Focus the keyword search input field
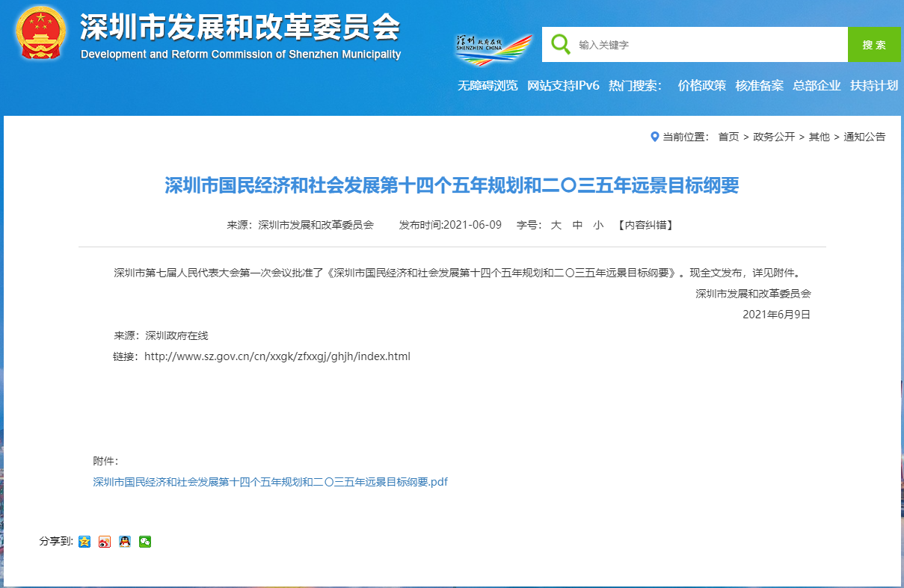Screen dimensions: 904x588 click(x=710, y=45)
